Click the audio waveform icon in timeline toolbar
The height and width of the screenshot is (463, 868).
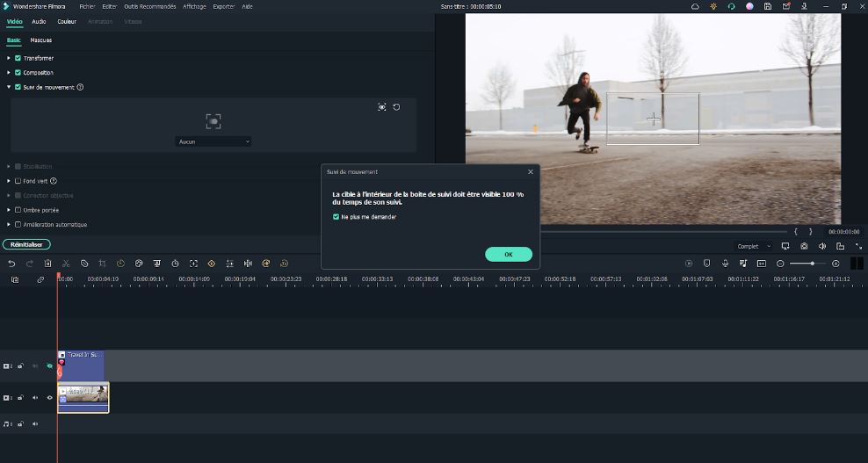click(x=248, y=264)
